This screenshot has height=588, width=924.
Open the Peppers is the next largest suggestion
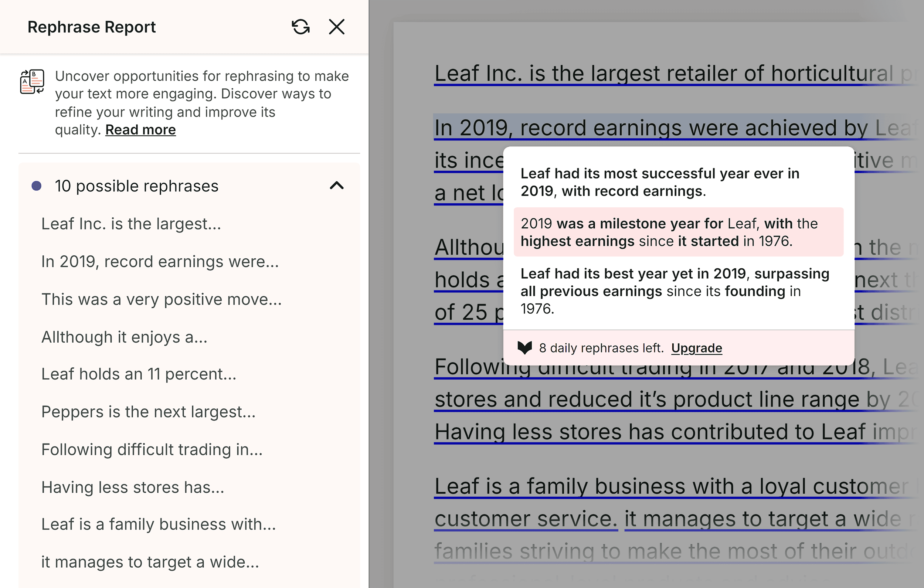click(149, 411)
